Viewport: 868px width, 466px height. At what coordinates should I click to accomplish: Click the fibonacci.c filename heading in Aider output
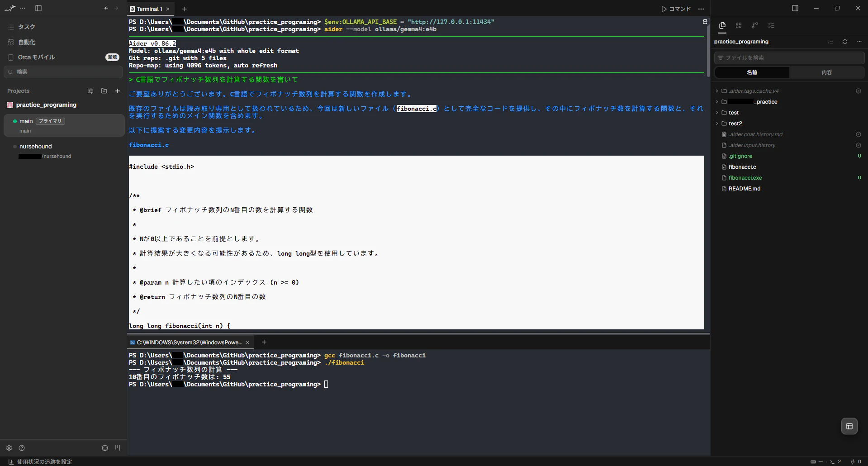149,145
